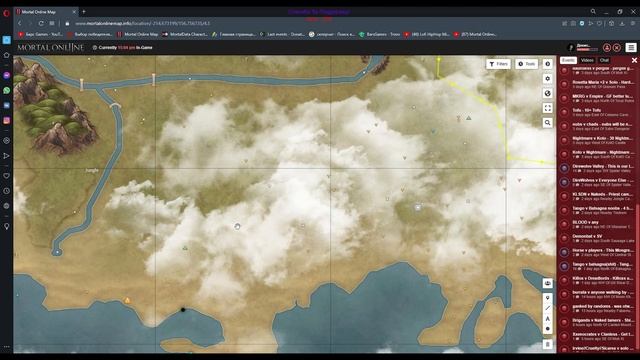Open event 'Brigands v Naked tamers'
640x360 pixels.
pos(597,322)
